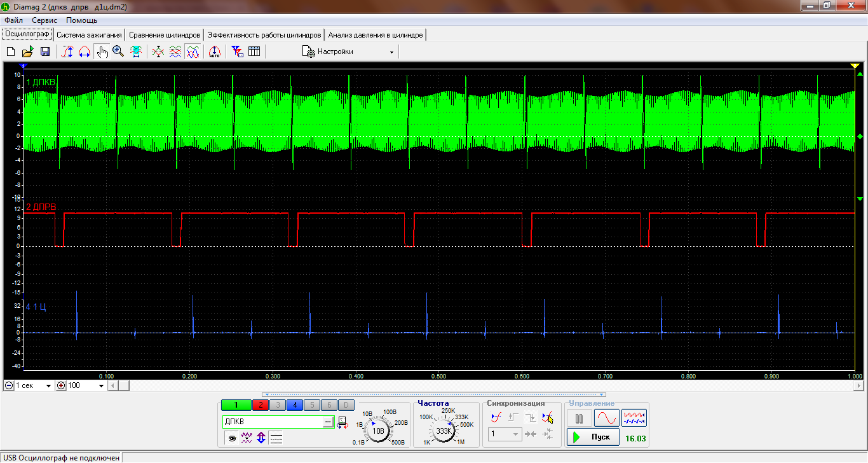The height and width of the screenshot is (463, 868).
Task: Open the table grid view icon
Action: (254, 52)
